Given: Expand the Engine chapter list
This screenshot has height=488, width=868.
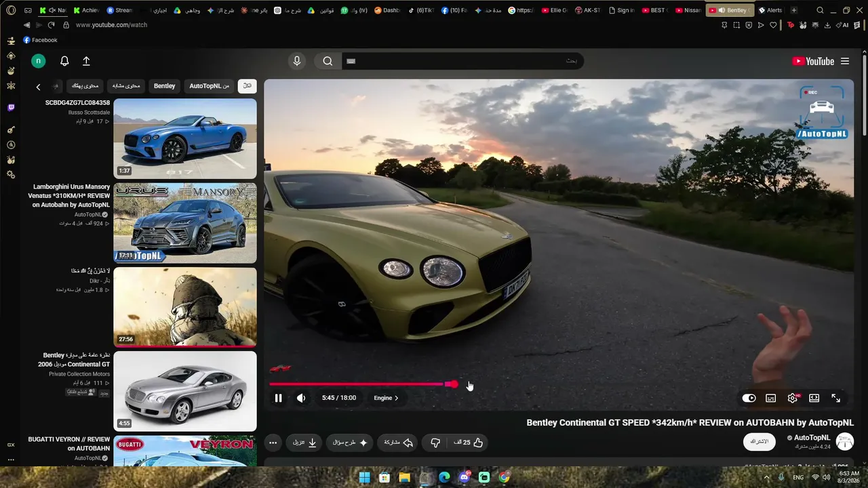Looking at the screenshot, I should pyautogui.click(x=386, y=398).
